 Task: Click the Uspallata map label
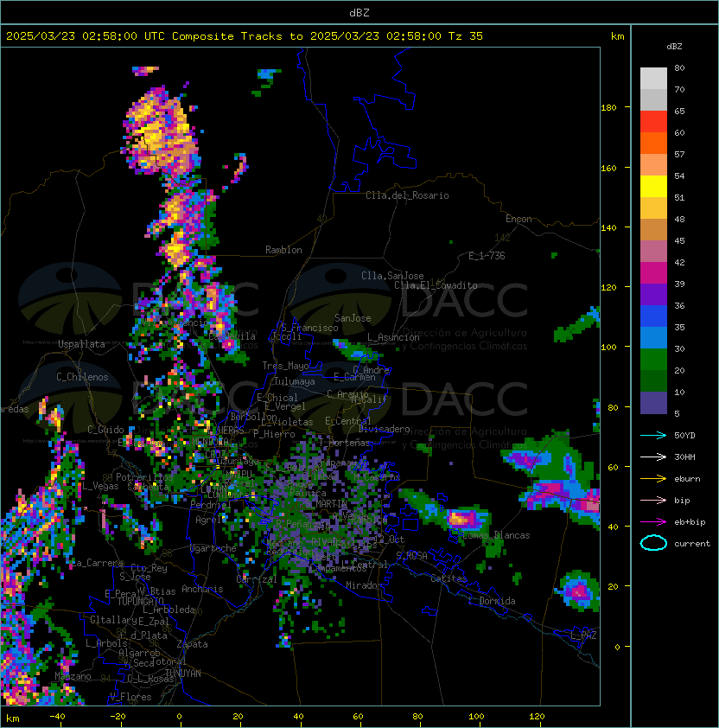(81, 344)
